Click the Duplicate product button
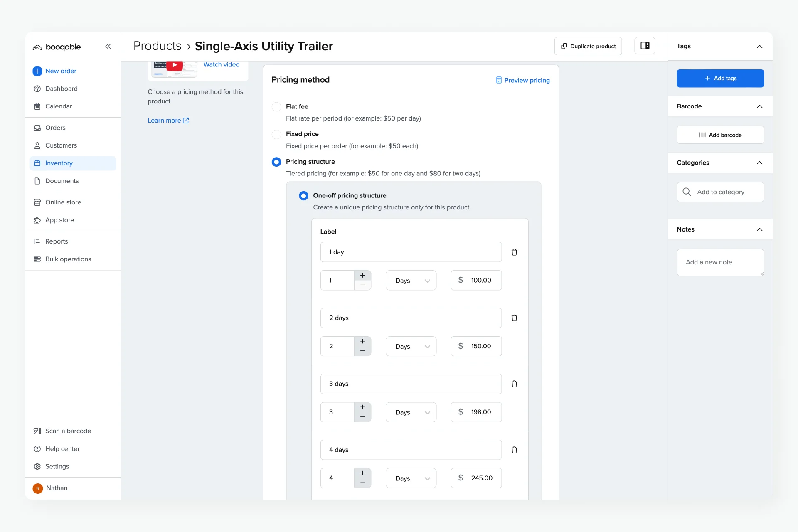The width and height of the screenshot is (798, 532). pyautogui.click(x=588, y=46)
